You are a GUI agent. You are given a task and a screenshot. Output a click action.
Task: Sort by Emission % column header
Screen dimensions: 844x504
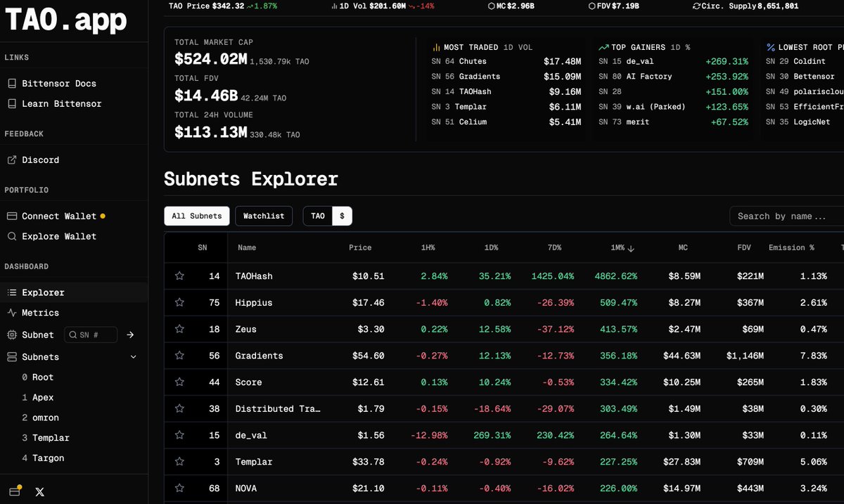click(791, 247)
